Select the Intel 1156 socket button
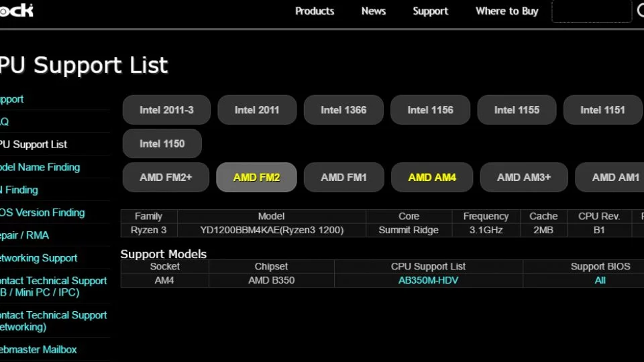This screenshot has width=644, height=362. click(430, 110)
